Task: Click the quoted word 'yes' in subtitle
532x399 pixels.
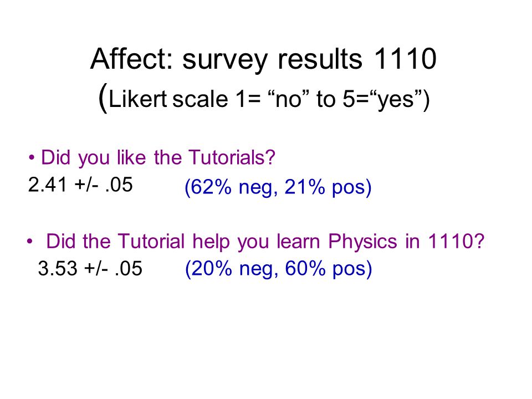Action: pos(396,100)
